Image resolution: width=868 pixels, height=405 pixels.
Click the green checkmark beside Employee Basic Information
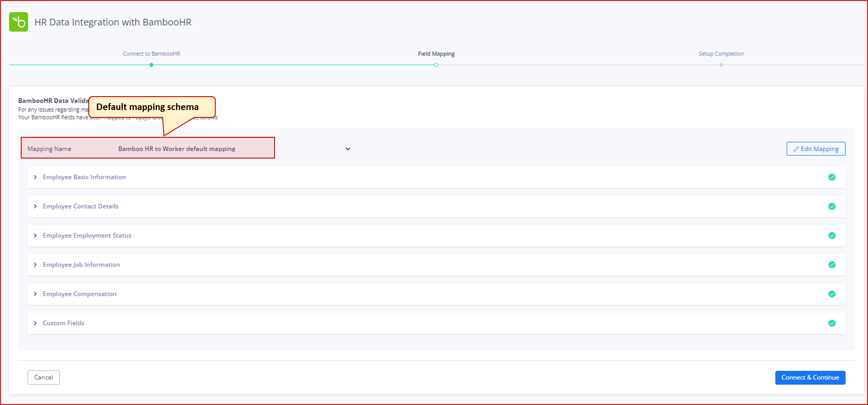click(832, 177)
